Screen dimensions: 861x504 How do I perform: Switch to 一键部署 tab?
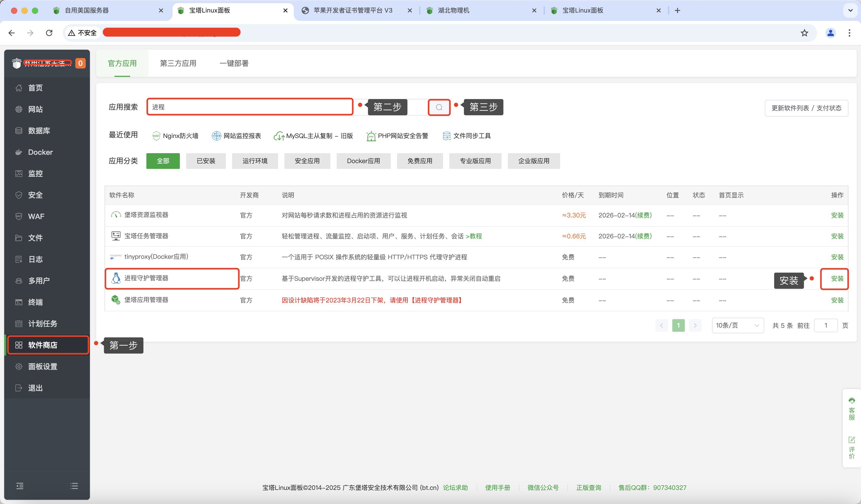tap(234, 63)
